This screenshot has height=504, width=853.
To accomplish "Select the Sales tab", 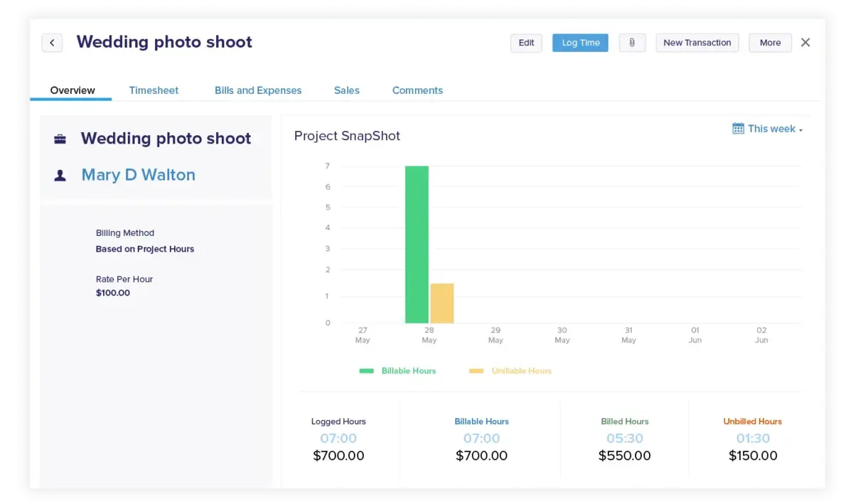I will pyautogui.click(x=346, y=90).
